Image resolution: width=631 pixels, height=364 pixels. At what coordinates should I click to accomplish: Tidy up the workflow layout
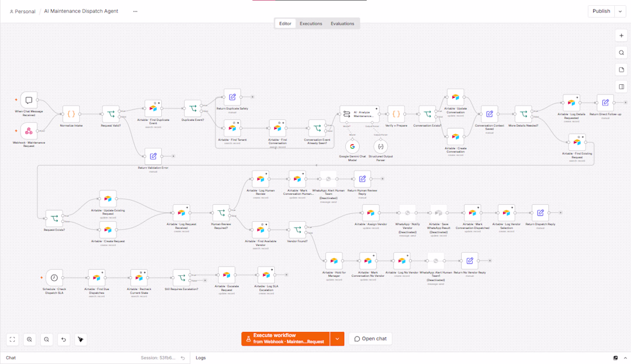(80, 339)
